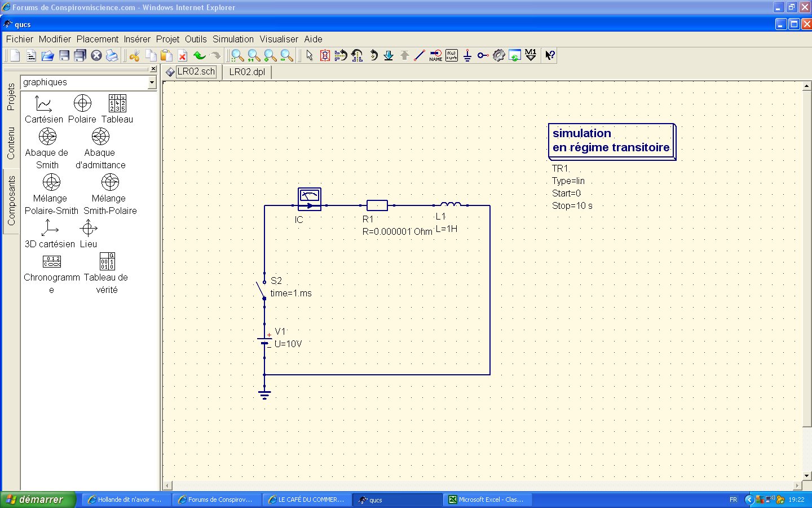Select the Chronogramme diagram icon
The image size is (812, 508).
coord(52,262)
